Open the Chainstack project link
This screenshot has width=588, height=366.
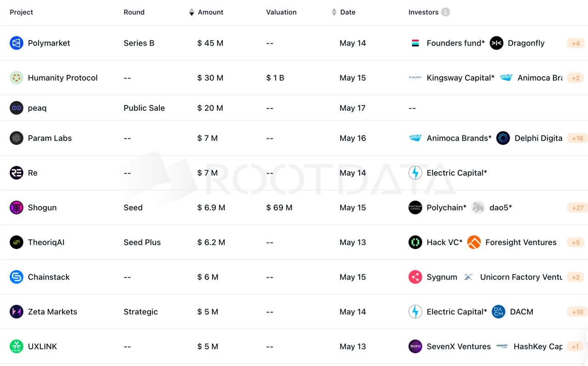(x=49, y=277)
